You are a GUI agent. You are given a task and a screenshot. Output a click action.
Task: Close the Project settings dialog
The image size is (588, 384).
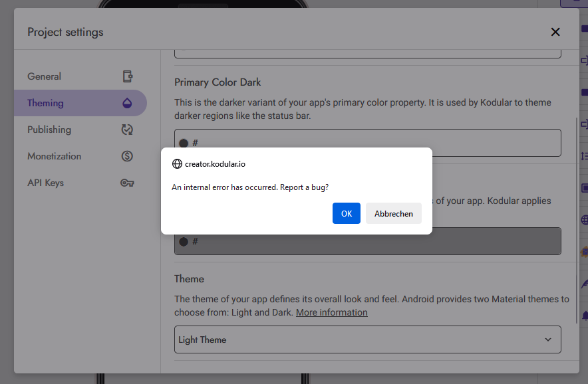point(555,32)
